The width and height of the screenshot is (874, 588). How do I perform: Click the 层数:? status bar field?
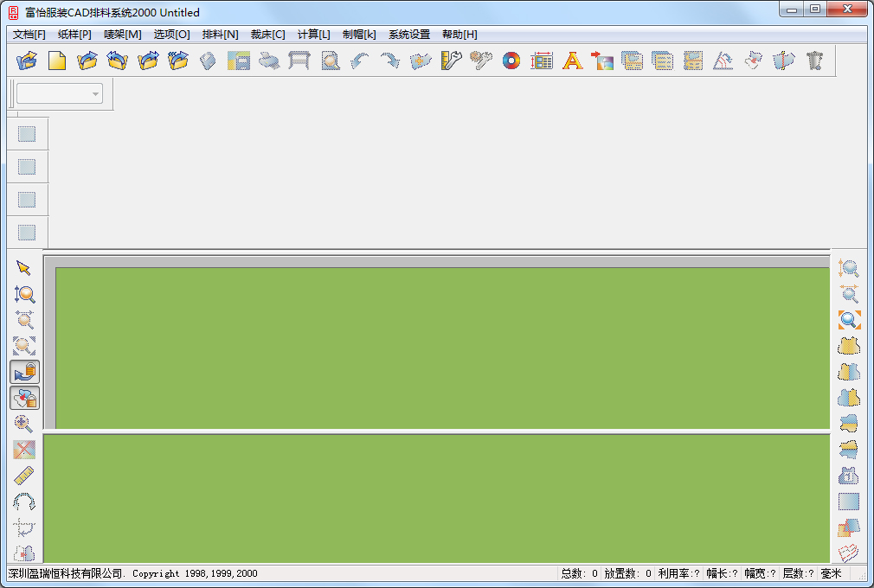(x=798, y=573)
